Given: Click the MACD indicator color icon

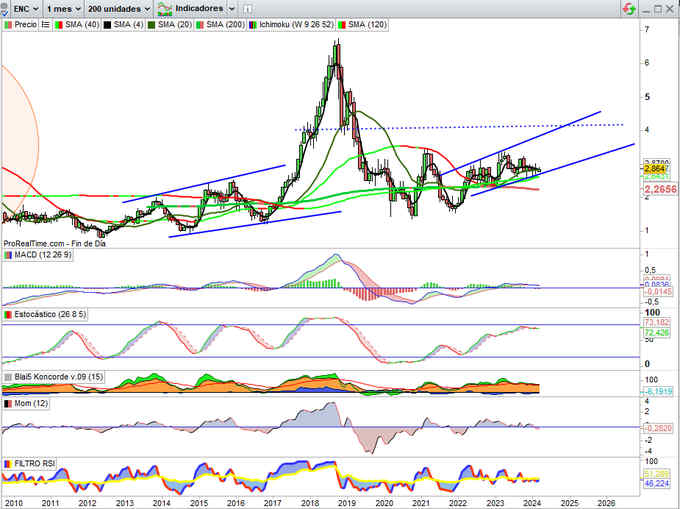Looking at the screenshot, I should [x=7, y=255].
